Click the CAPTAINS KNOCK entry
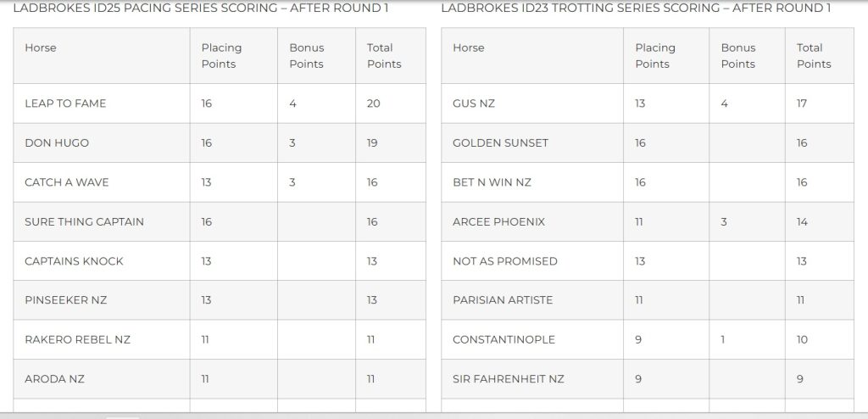868x419 pixels. point(74,261)
